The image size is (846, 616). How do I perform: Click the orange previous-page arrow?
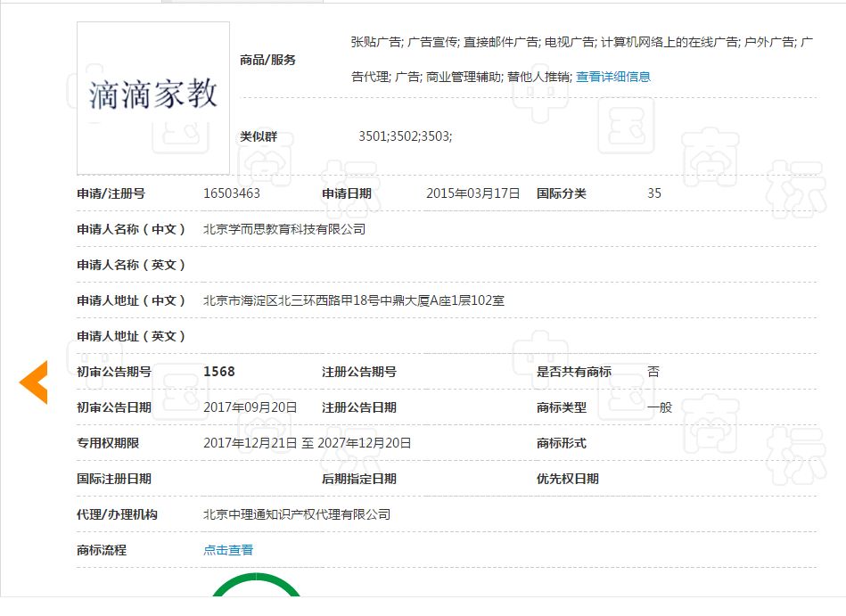(x=34, y=382)
